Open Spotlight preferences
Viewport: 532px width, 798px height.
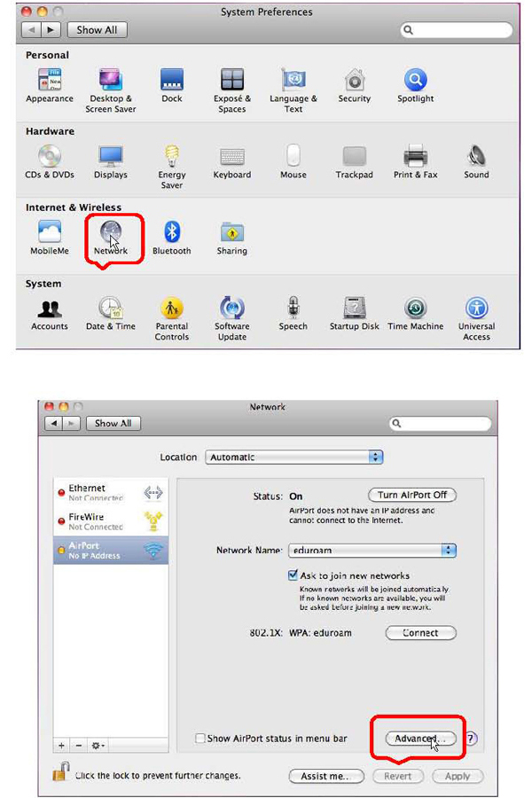(x=415, y=82)
